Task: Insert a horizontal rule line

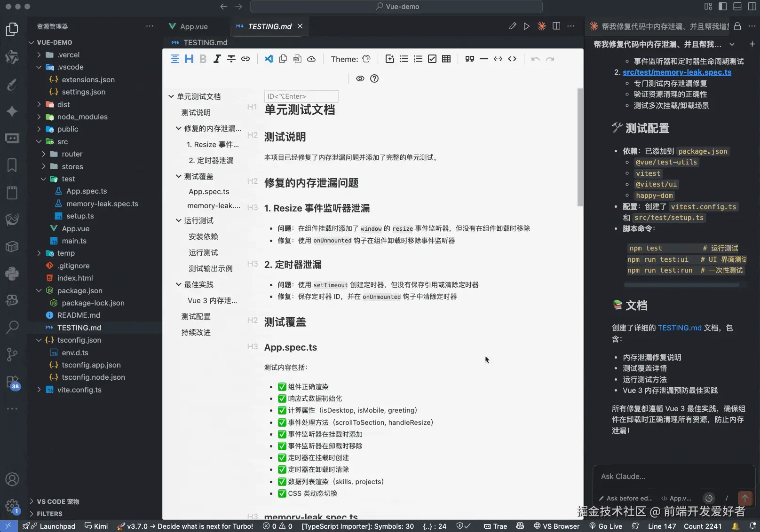Action: (484, 59)
